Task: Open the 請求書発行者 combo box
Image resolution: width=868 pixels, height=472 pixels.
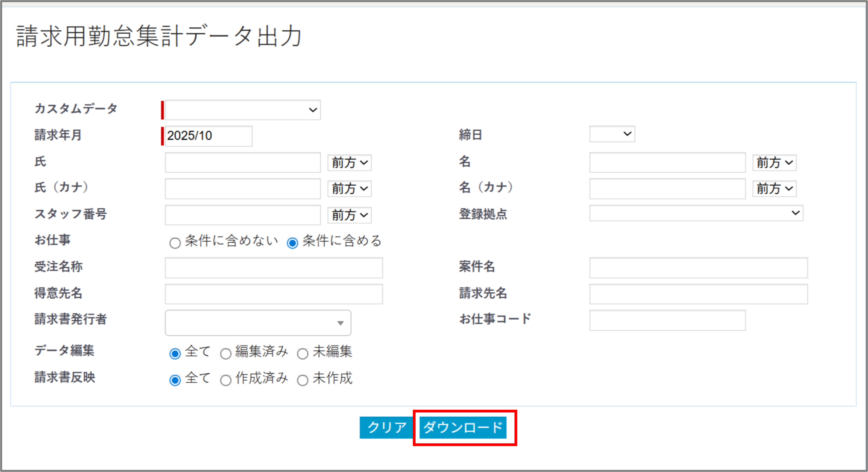Action: pyautogui.click(x=258, y=323)
